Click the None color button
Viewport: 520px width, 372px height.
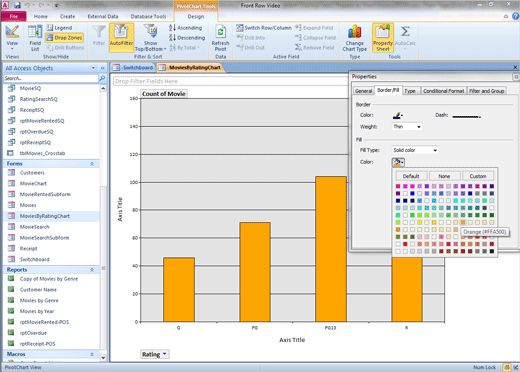[444, 176]
